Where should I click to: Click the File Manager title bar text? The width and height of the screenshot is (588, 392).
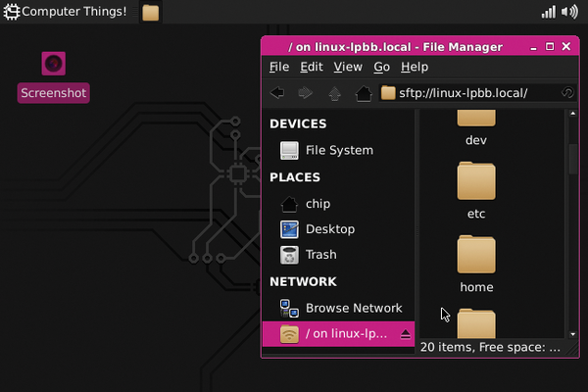pos(395,47)
